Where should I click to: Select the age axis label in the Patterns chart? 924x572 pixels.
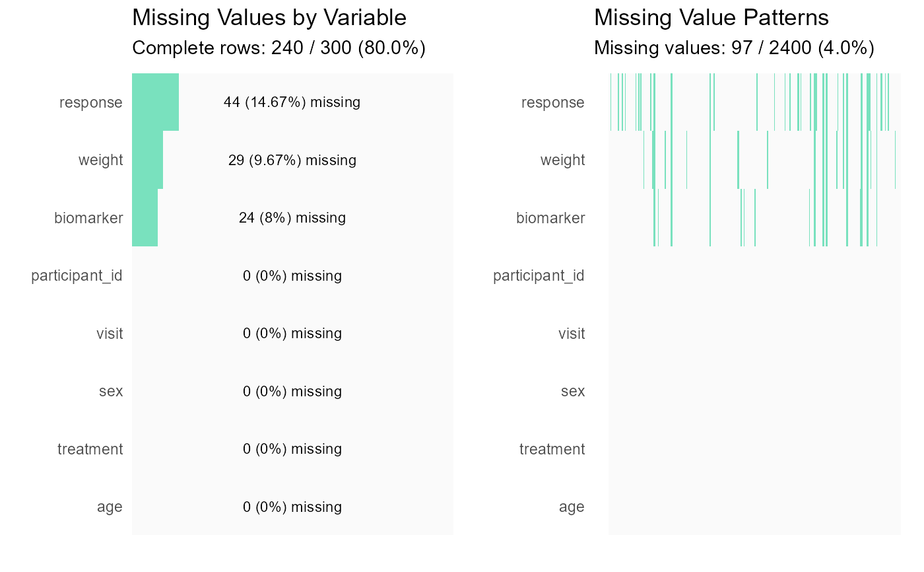point(572,507)
